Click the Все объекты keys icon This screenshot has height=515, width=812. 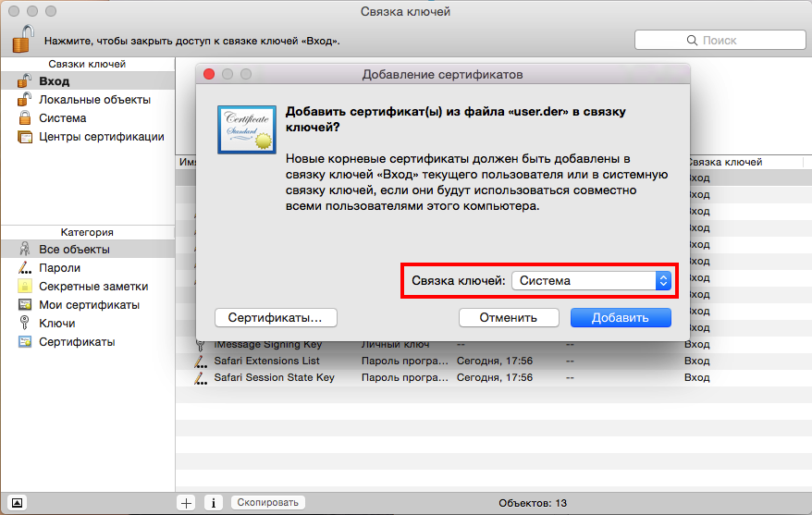click(24, 249)
